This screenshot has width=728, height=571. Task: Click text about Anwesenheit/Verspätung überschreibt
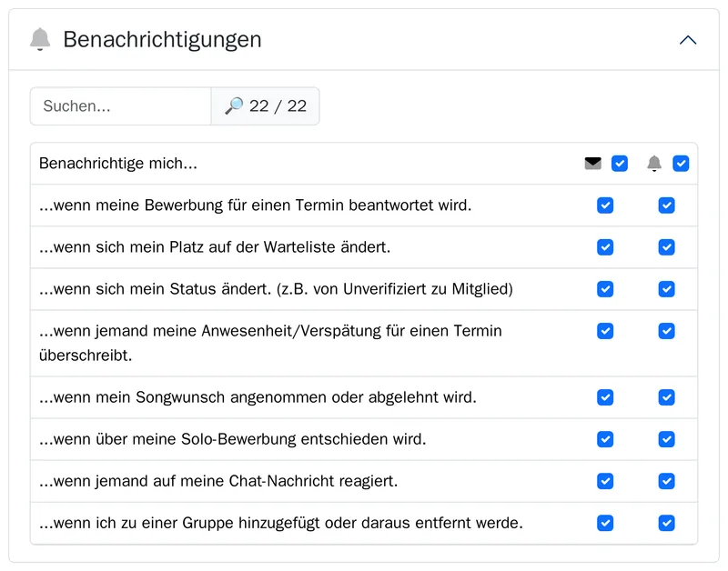click(x=270, y=344)
